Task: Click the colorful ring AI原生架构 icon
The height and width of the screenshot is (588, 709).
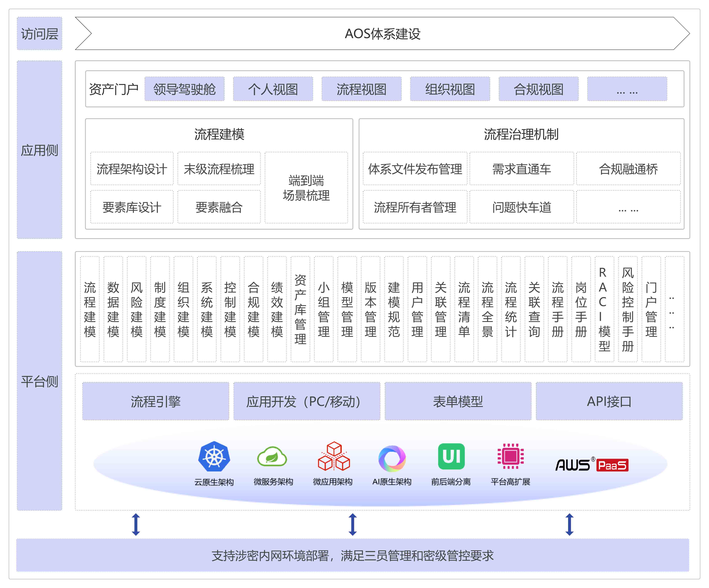Action: pos(392,458)
